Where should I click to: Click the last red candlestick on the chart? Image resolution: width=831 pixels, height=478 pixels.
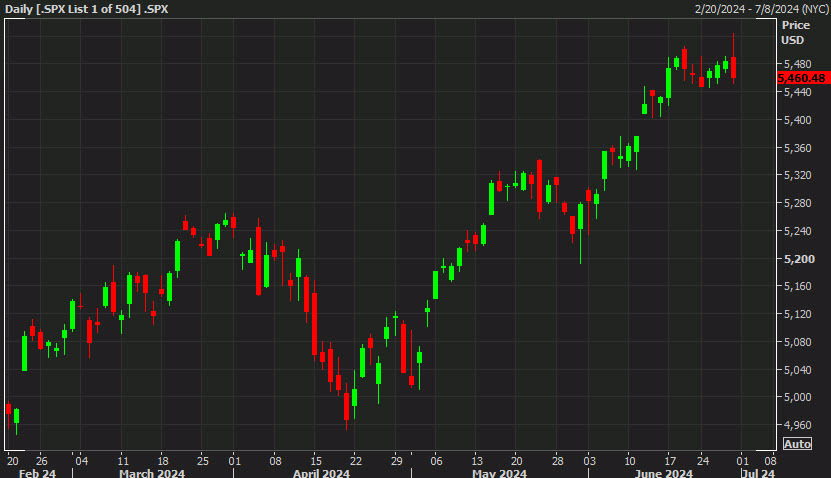pos(734,67)
